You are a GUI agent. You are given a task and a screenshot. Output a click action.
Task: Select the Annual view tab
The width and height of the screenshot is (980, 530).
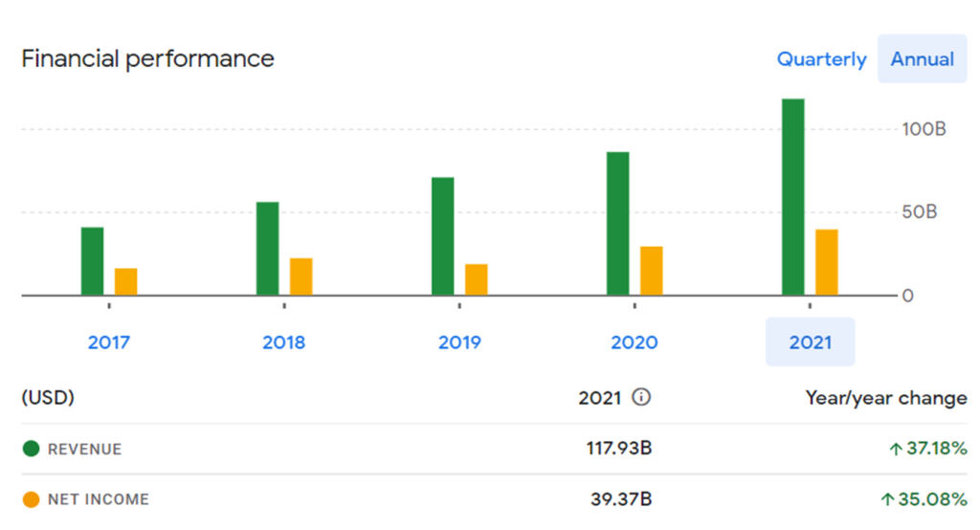click(x=922, y=59)
